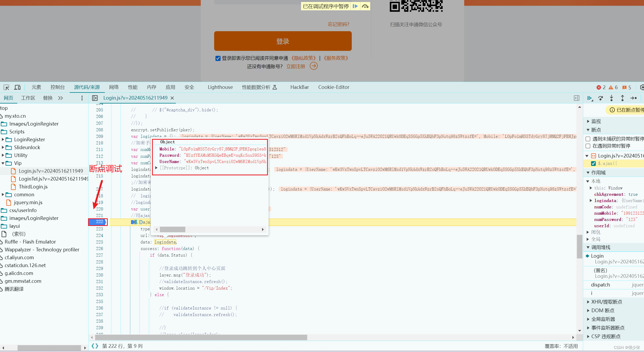Open the 控制台 Console tab

pos(57,87)
